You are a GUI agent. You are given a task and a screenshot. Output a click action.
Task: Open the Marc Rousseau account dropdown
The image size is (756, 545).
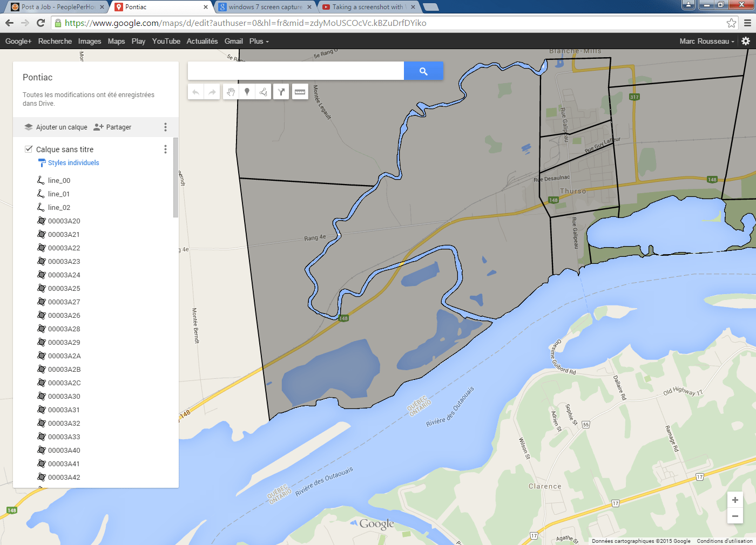(705, 41)
